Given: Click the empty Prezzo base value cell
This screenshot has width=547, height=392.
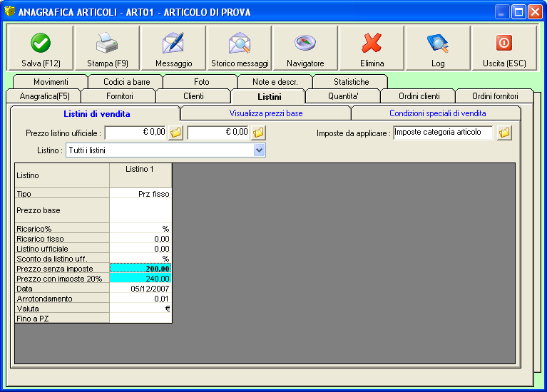Looking at the screenshot, I should point(140,210).
